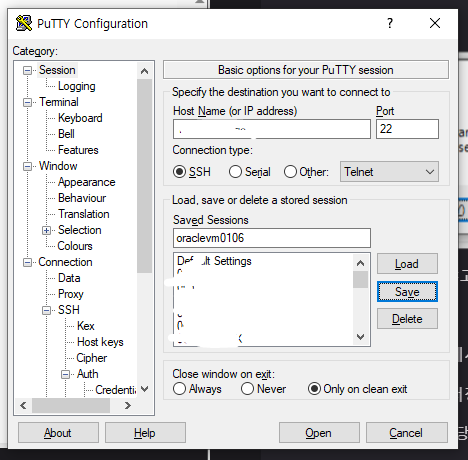Screen dimensions: 468x460
Task: Open the Logging category
Action: pyautogui.click(x=77, y=86)
